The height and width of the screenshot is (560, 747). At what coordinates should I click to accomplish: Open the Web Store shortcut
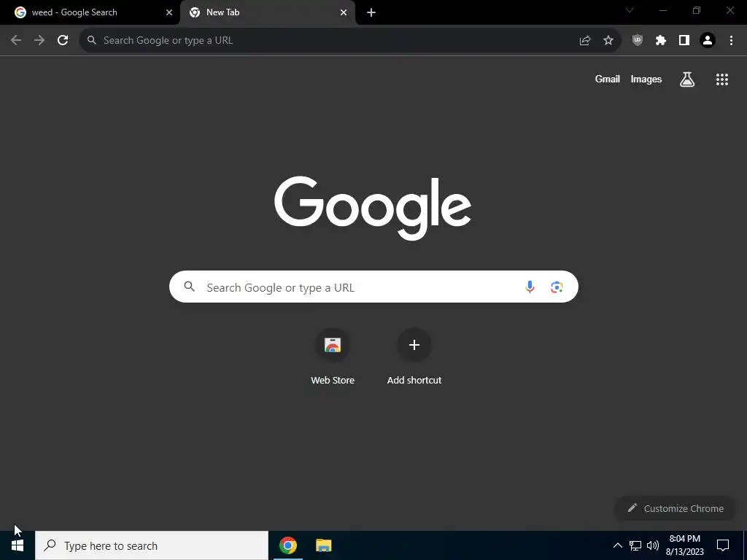click(333, 356)
